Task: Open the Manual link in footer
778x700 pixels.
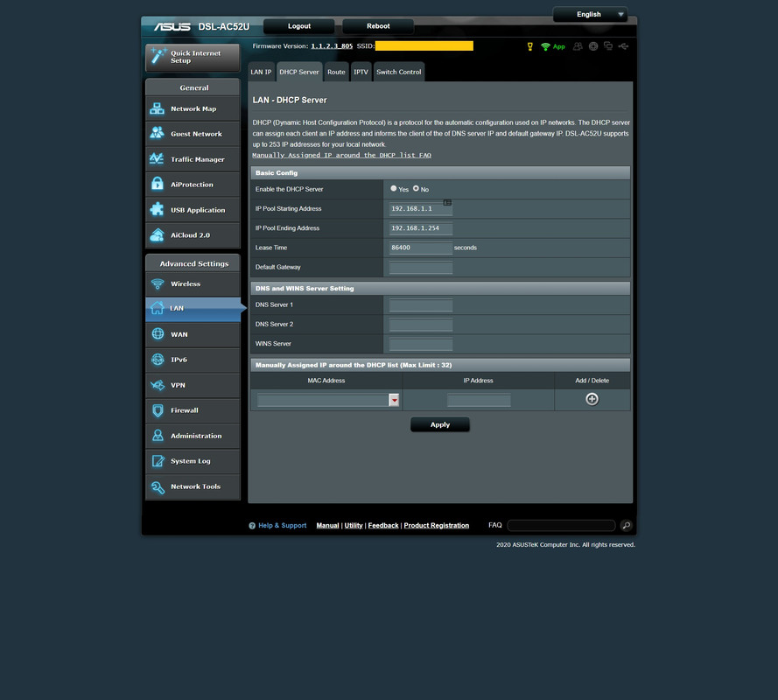Action: (327, 525)
